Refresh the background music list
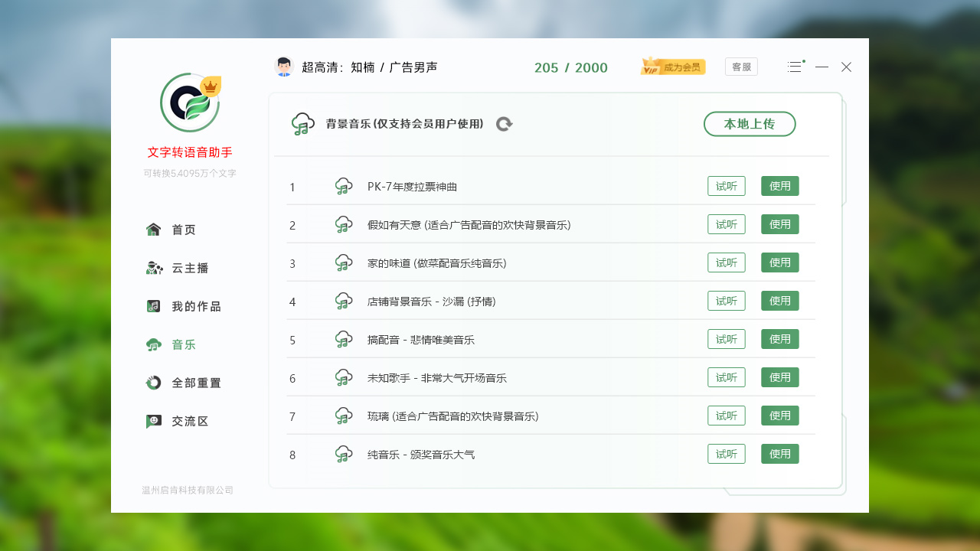This screenshot has width=980, height=551. [504, 123]
